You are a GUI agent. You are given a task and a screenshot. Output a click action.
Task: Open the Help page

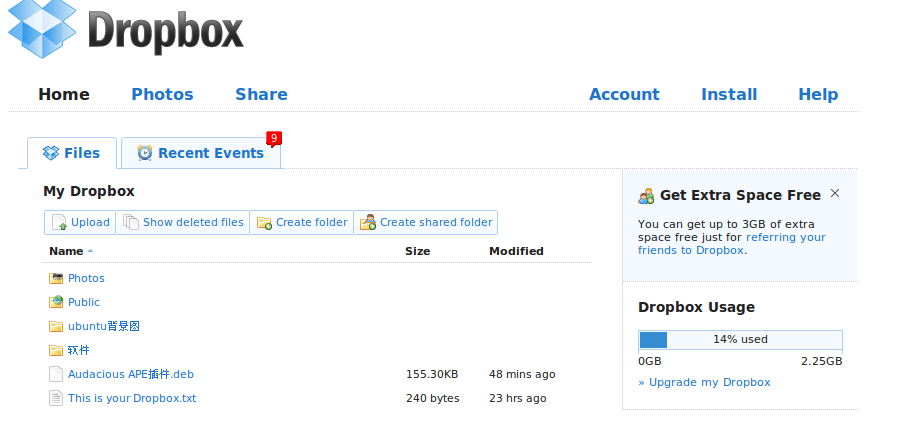pyautogui.click(x=818, y=95)
